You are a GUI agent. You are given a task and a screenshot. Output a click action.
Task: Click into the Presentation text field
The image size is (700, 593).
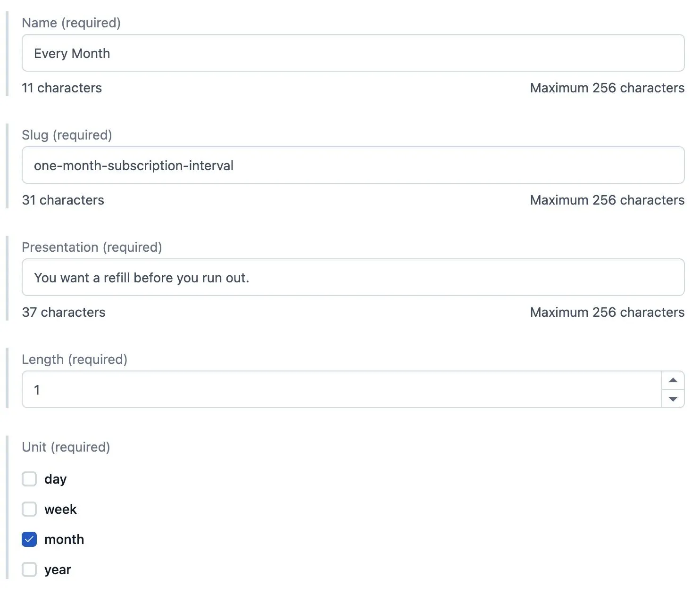click(x=353, y=278)
